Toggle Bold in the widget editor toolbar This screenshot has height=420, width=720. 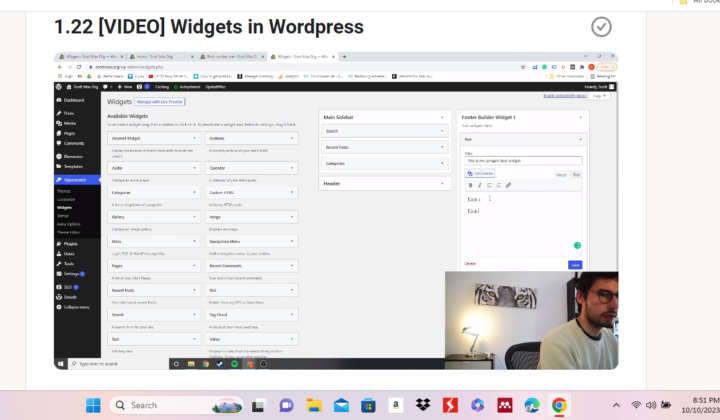tap(470, 185)
